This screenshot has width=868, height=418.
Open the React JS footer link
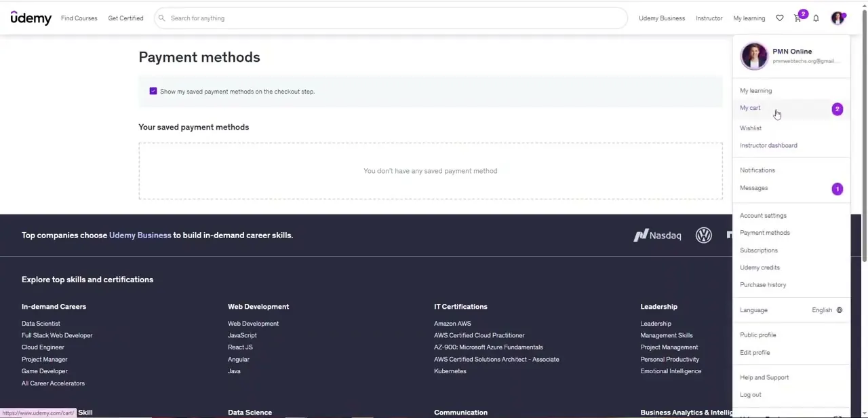pyautogui.click(x=240, y=347)
